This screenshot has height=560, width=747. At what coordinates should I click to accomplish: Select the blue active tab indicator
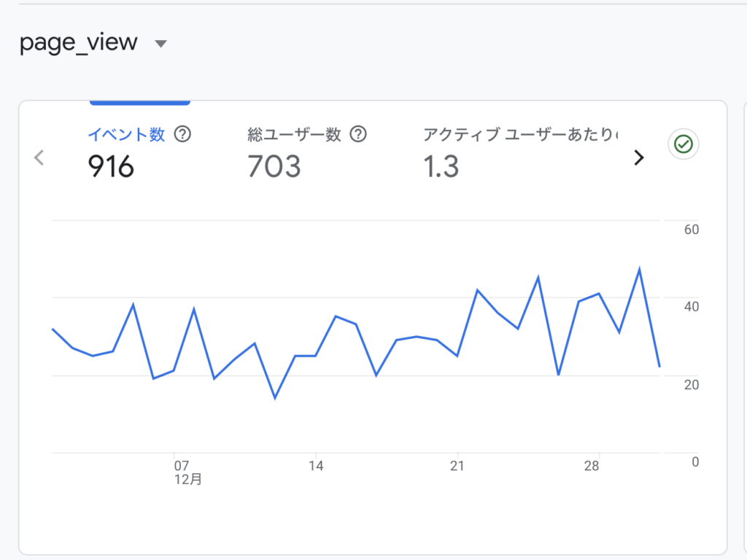139,103
